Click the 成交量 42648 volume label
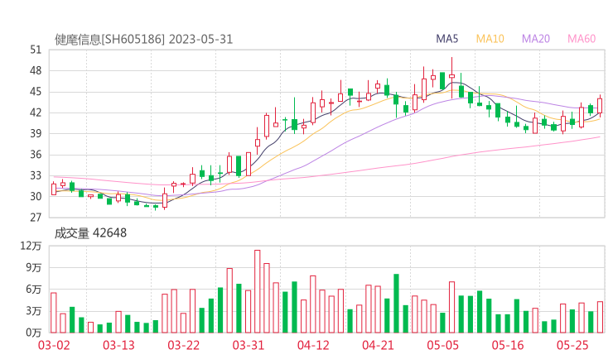 [90, 233]
